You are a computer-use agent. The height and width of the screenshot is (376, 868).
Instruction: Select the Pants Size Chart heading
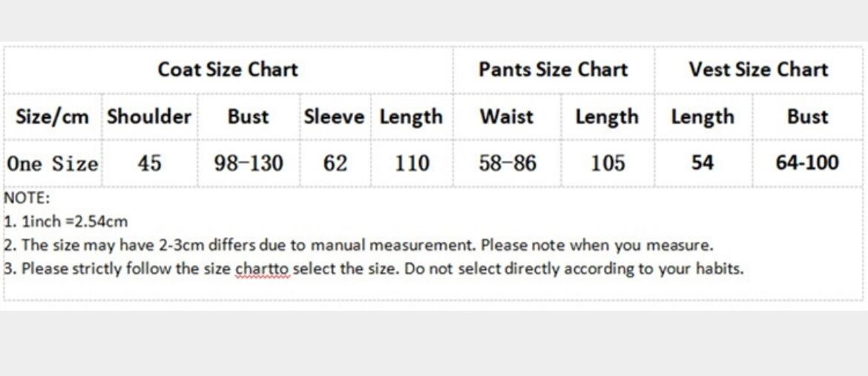pos(553,70)
